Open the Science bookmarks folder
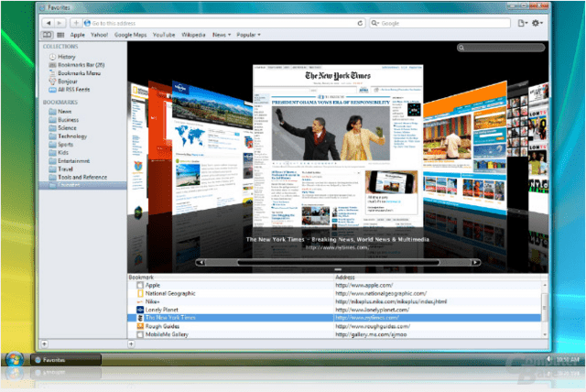Image resolution: width=586 pixels, height=392 pixels. [x=62, y=128]
